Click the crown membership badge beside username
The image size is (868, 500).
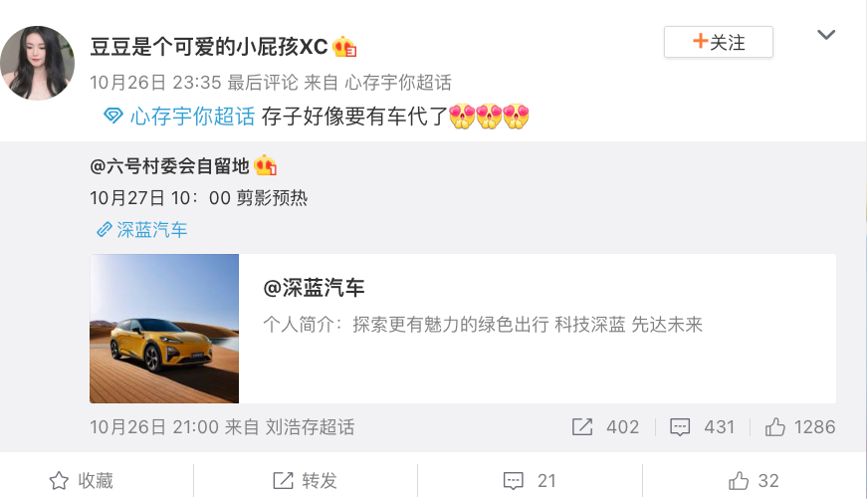click(x=344, y=47)
